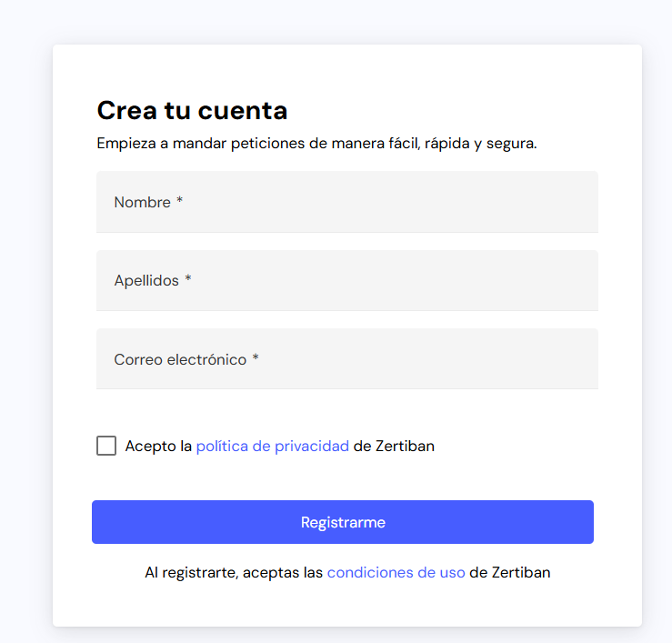Open the política de privacidad link
672x643 pixels.
click(272, 446)
